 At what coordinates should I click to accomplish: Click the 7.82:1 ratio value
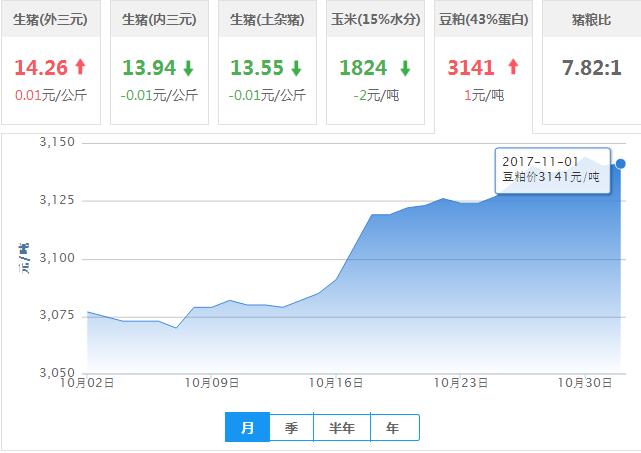click(x=592, y=68)
